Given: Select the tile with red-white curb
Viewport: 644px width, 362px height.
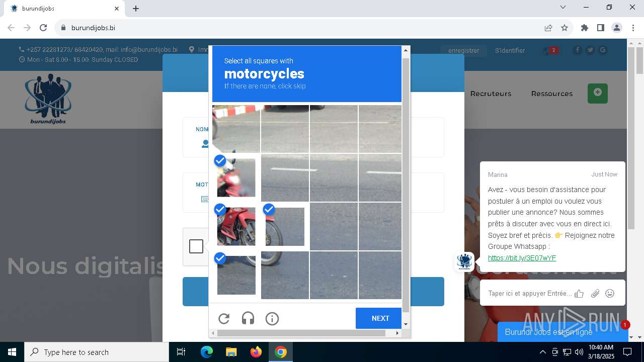Looking at the screenshot, I should pos(236,129).
